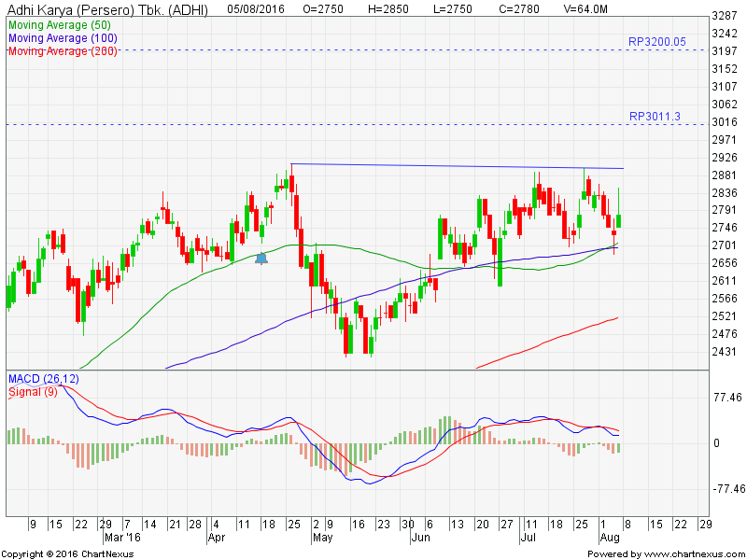Select the Moving Average (200) legend label
Viewport: 747px width, 560px height.
coord(63,51)
